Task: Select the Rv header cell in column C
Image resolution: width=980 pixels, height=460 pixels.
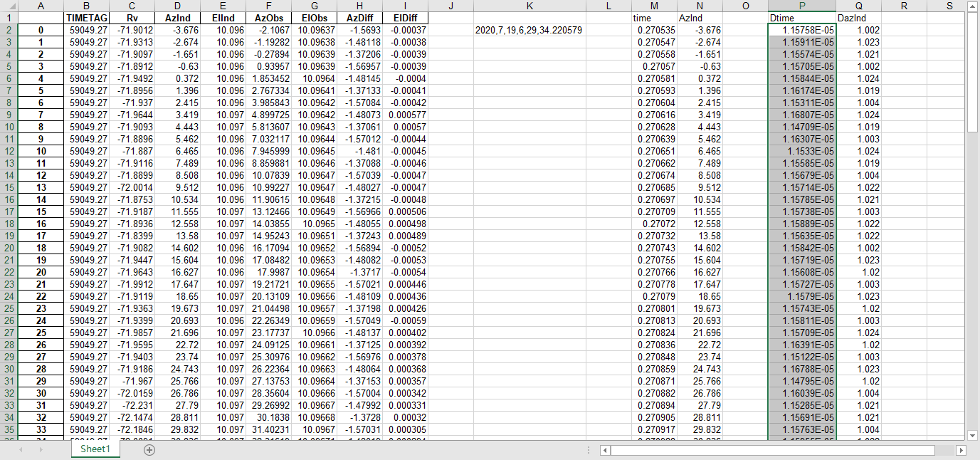Action: (x=131, y=18)
